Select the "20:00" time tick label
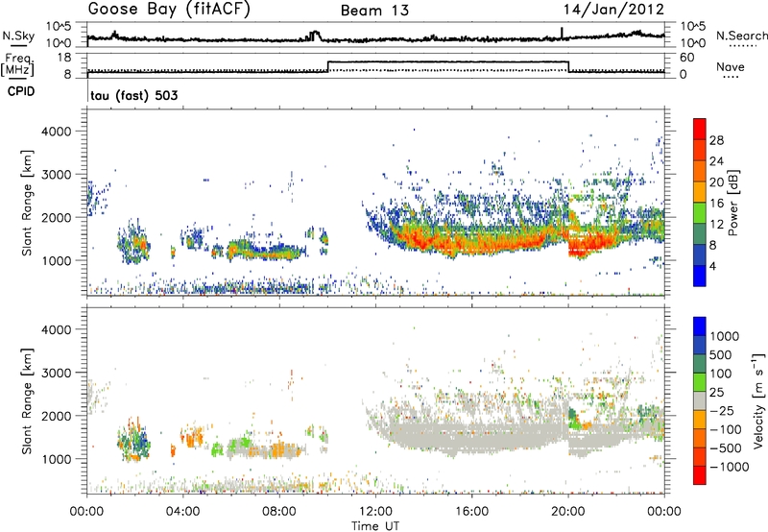 coord(568,512)
